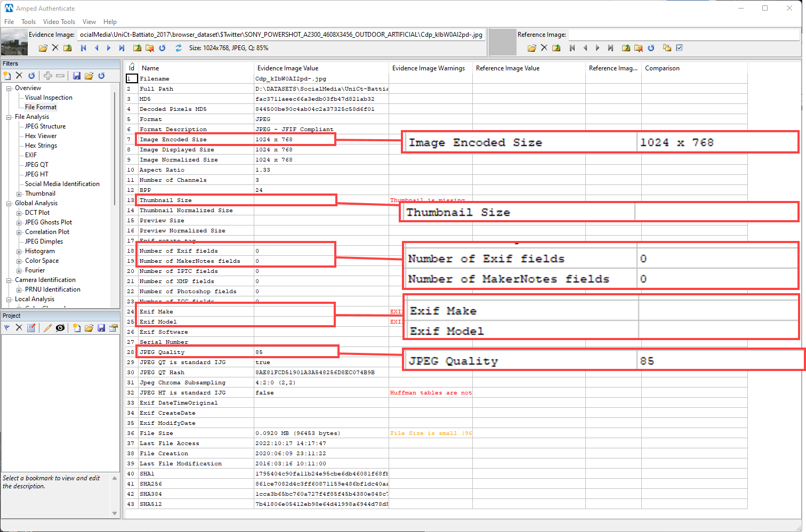
Task: Edit project annotation with the pencil tool
Action: (x=47, y=327)
